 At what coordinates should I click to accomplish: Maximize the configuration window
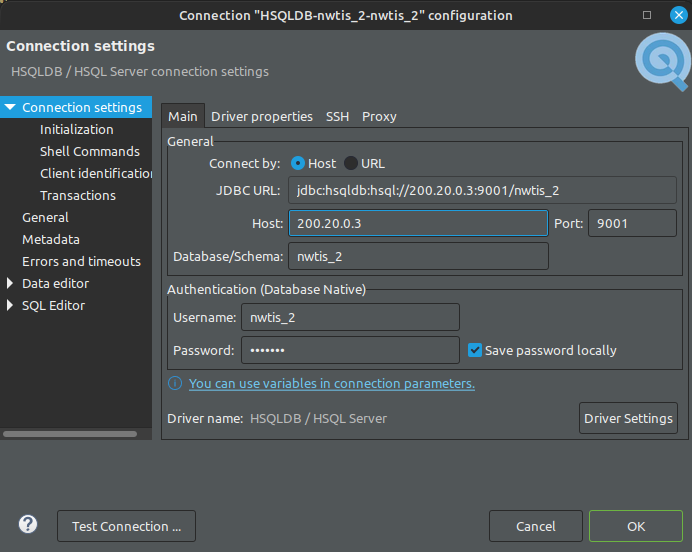(647, 15)
